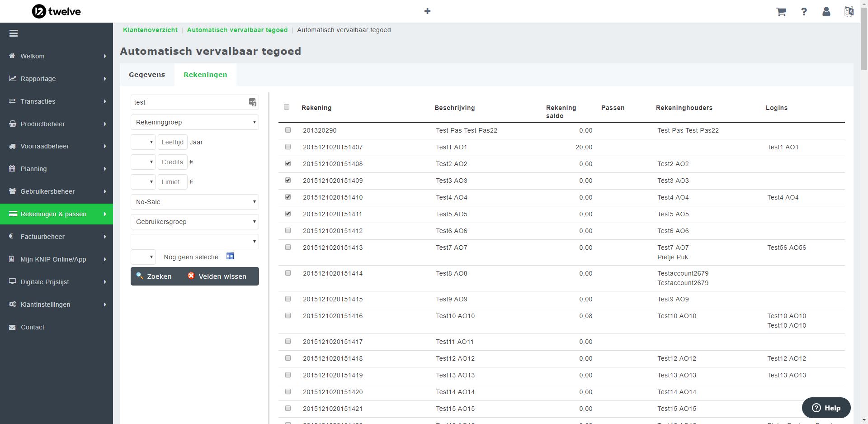Open the shopping cart icon
This screenshot has width=868, height=424.
pos(781,12)
